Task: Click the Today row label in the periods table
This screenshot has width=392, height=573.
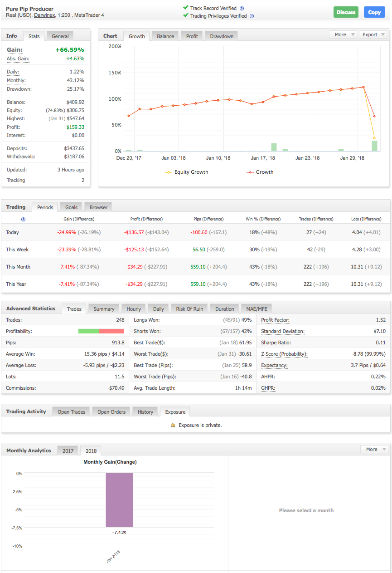Action: point(12,232)
